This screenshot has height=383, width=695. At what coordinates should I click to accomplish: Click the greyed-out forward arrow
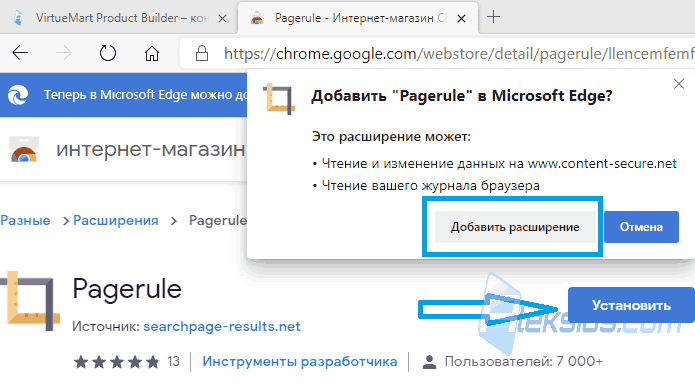tap(63, 53)
